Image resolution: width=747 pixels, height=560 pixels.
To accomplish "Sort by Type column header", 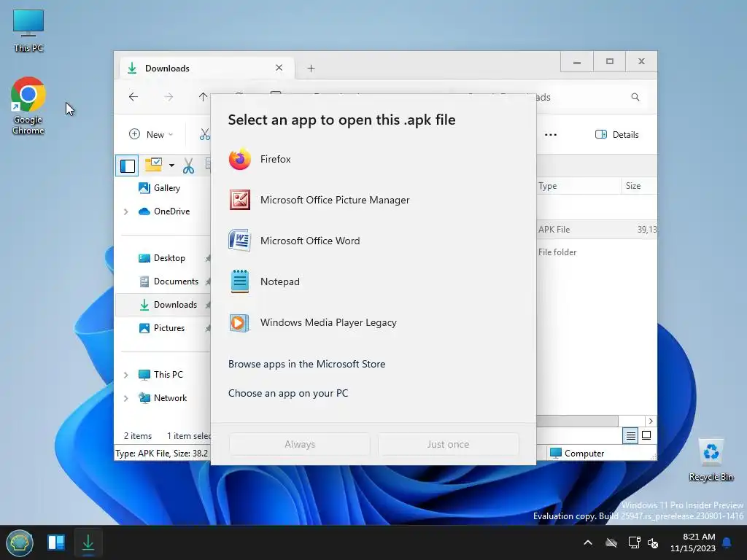I will pyautogui.click(x=578, y=186).
